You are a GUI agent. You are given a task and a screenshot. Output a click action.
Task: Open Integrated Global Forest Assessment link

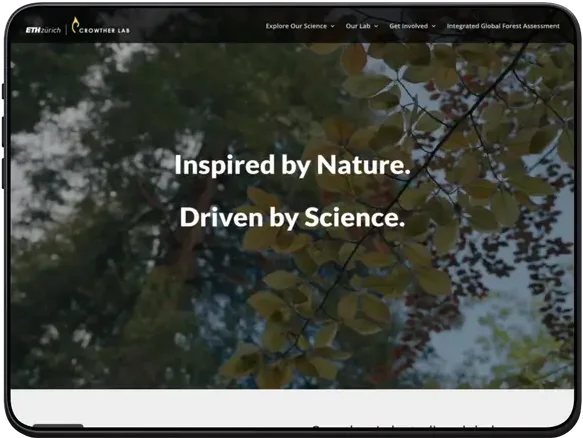503,26
